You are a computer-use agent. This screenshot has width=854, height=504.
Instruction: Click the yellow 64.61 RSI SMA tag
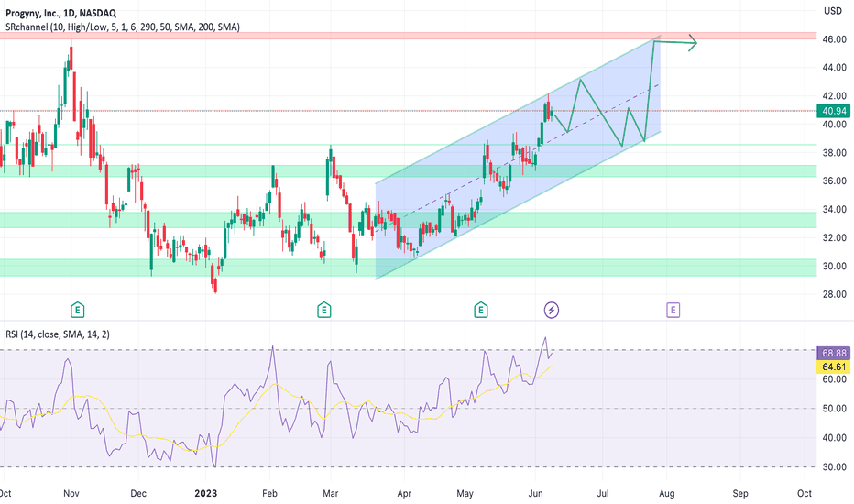[x=834, y=367]
